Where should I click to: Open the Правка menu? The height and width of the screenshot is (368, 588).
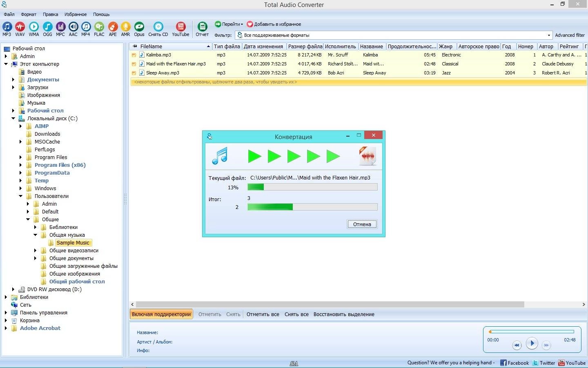pos(50,14)
